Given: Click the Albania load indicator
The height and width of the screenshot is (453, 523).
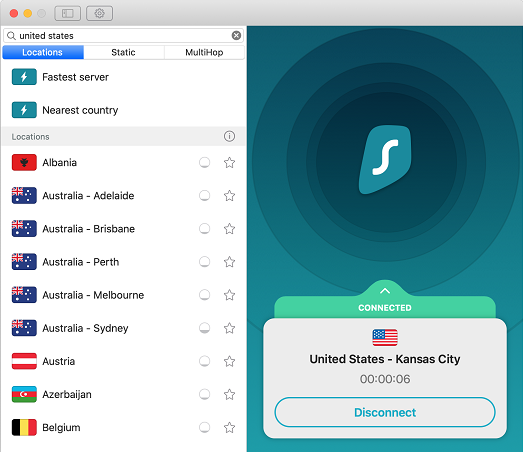Looking at the screenshot, I should 204,162.
